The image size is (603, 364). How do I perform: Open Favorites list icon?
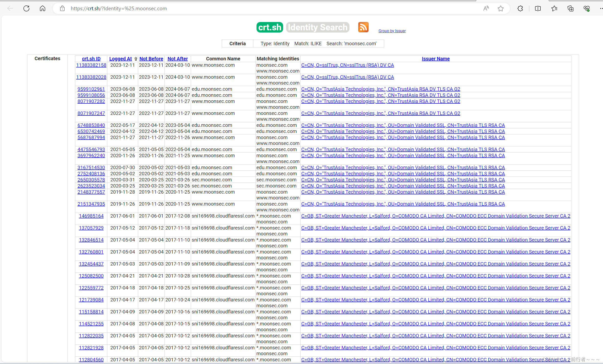[x=554, y=9]
